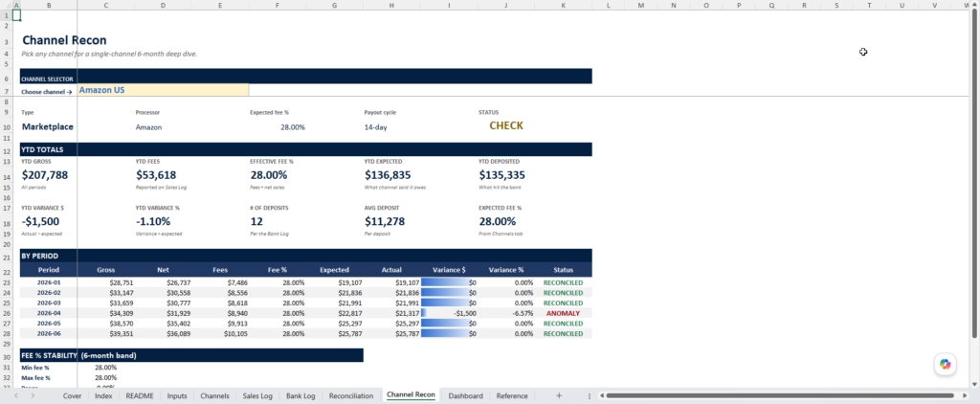Open the Reference sheet tab
980x404 pixels.
point(512,396)
